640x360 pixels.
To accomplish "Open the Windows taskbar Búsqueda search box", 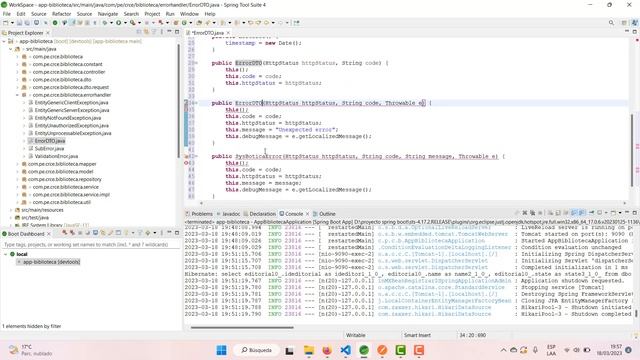I will click(256, 350).
